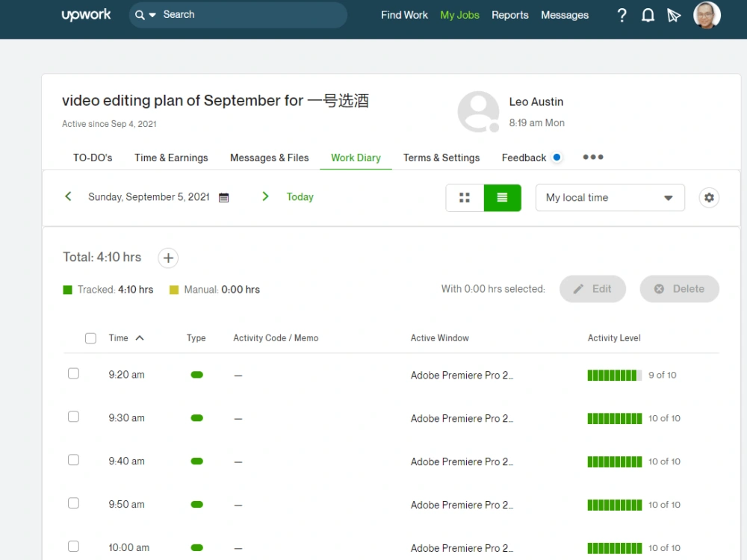Switch to the TO-DO's tab
This screenshot has width=747, height=560.
pyautogui.click(x=93, y=158)
